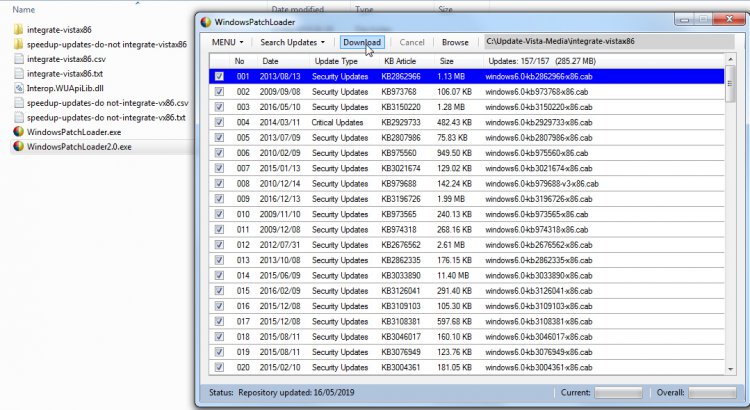Select the integrate-vistax86 folder icon in Explorer
Viewport: 750px width, 410px height.
coord(18,30)
